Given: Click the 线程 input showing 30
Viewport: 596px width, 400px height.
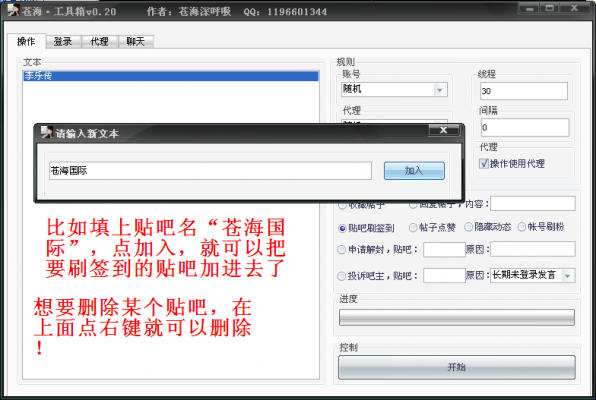Looking at the screenshot, I should point(524,91).
